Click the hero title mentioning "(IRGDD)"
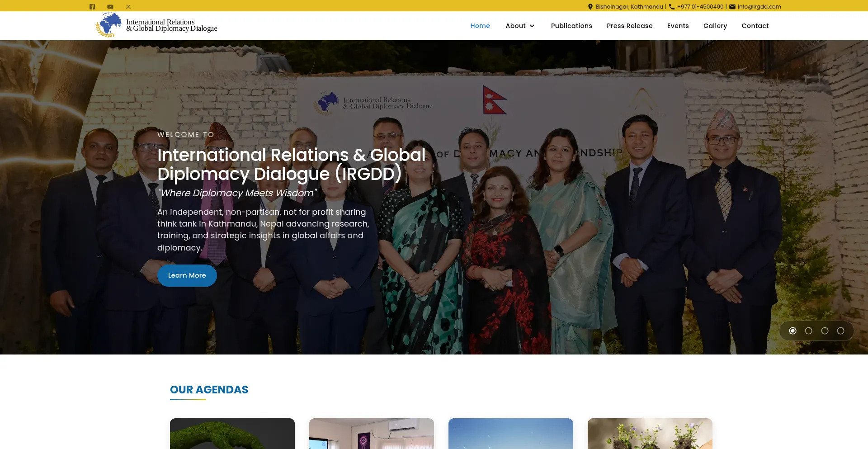Screen dimensions: 868x449 (292, 164)
